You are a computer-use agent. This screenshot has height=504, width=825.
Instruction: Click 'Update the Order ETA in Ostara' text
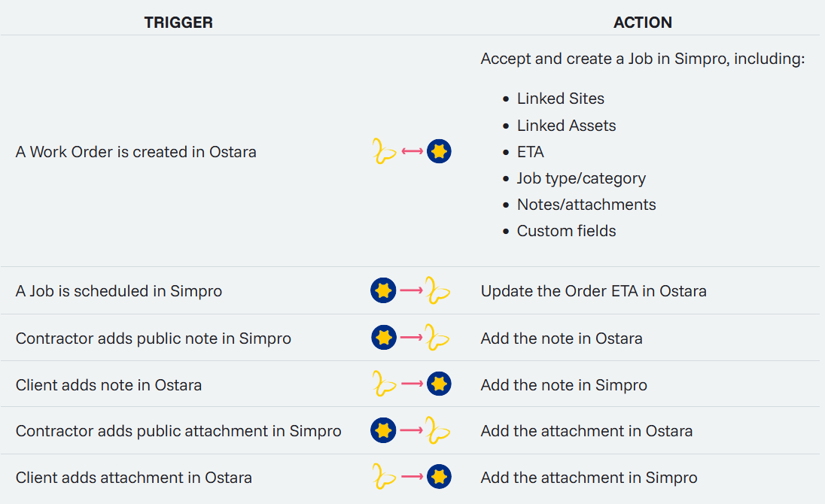click(x=593, y=291)
